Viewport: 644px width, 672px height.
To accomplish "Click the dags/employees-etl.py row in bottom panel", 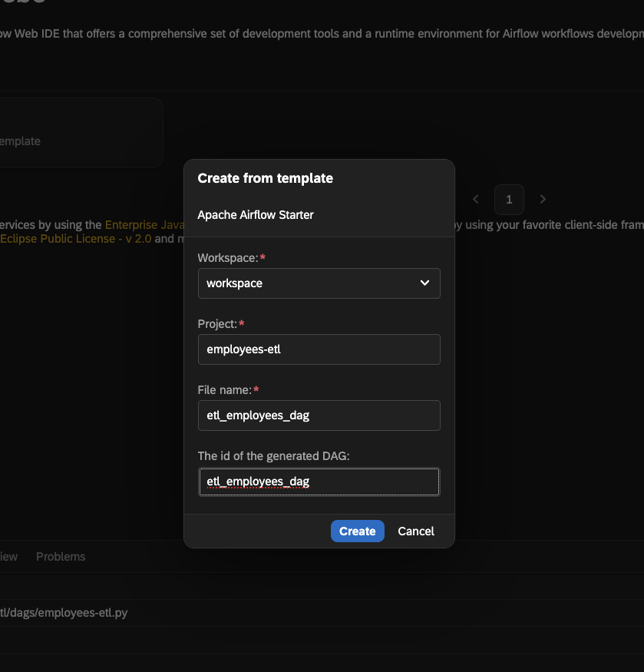I will [x=64, y=612].
